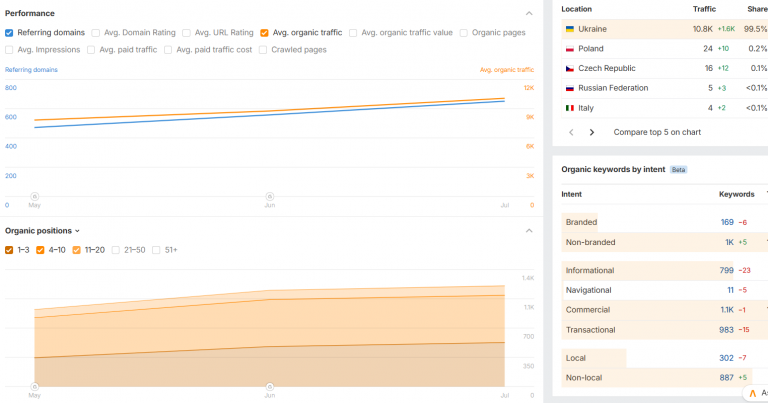
Task: Click the Czech Republic flag icon
Action: tap(570, 69)
